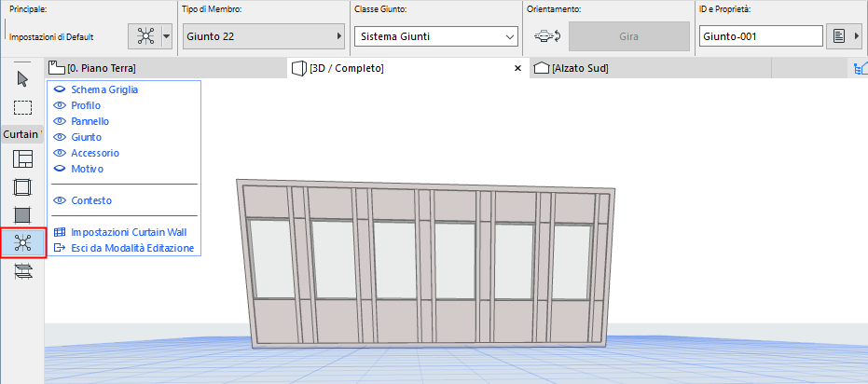Select the Accessory curtain wall tool
This screenshot has height=384, width=868.
coord(22,271)
